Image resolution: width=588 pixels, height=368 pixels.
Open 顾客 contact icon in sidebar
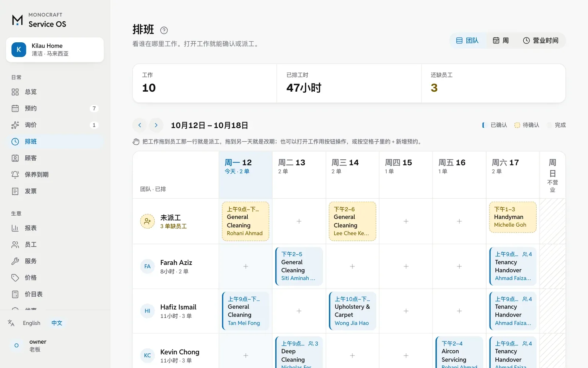[15, 158]
